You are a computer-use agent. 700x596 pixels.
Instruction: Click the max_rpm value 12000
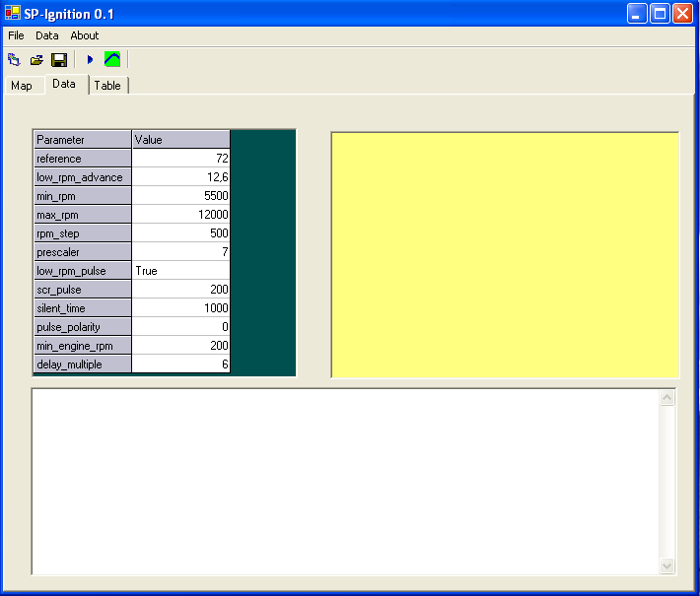(x=180, y=215)
